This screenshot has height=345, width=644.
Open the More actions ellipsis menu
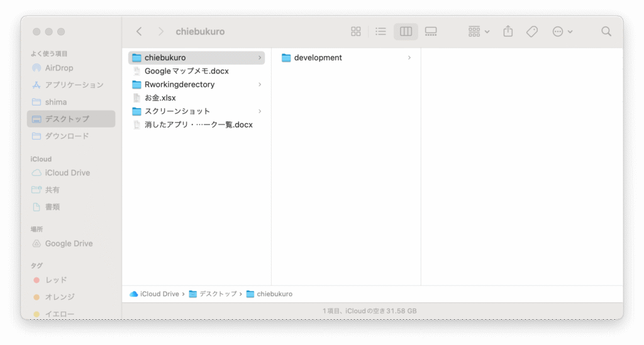[x=562, y=31]
